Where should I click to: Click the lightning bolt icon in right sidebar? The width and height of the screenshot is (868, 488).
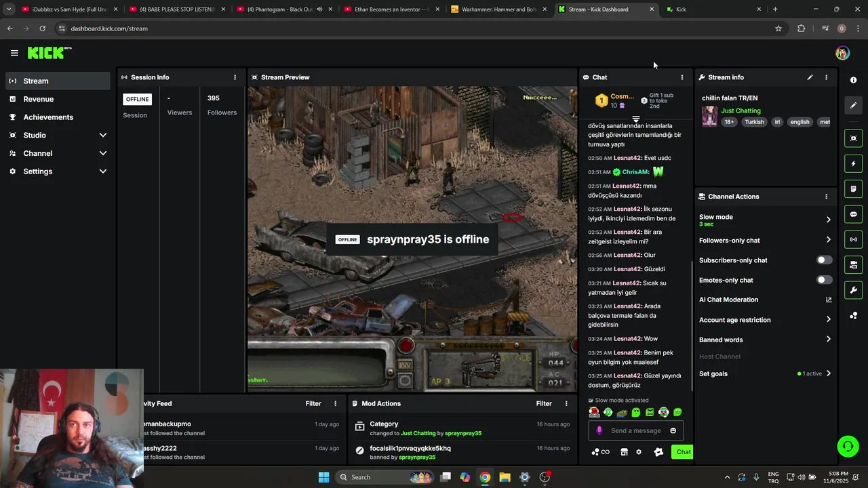point(853,163)
